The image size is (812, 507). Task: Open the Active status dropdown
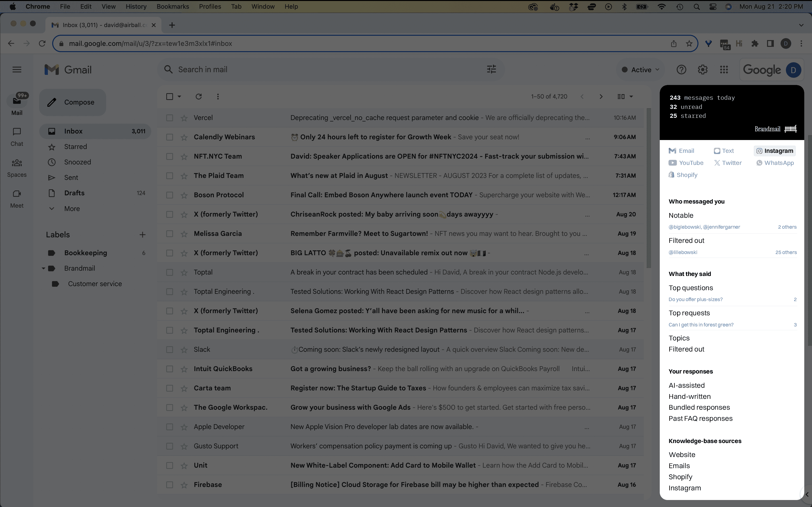point(639,70)
